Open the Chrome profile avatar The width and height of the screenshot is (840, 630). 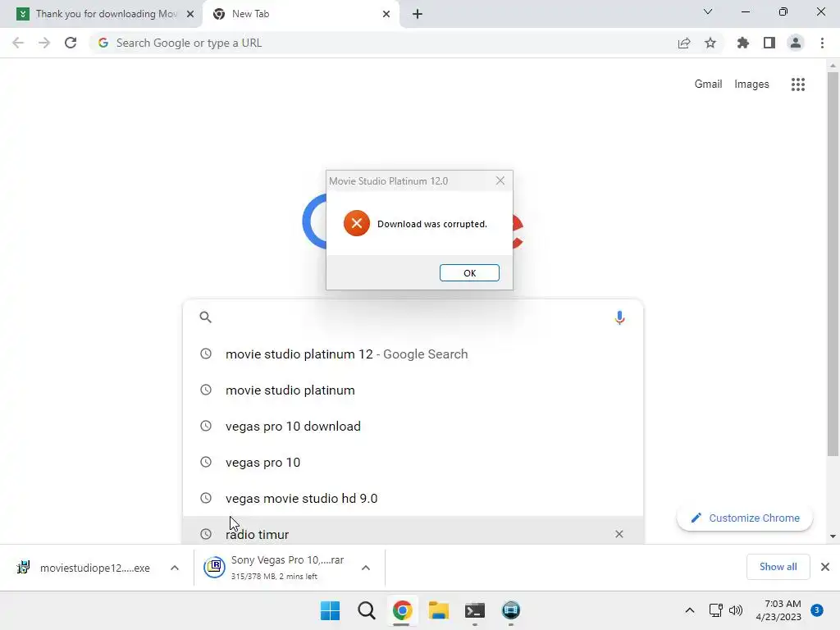click(x=796, y=43)
